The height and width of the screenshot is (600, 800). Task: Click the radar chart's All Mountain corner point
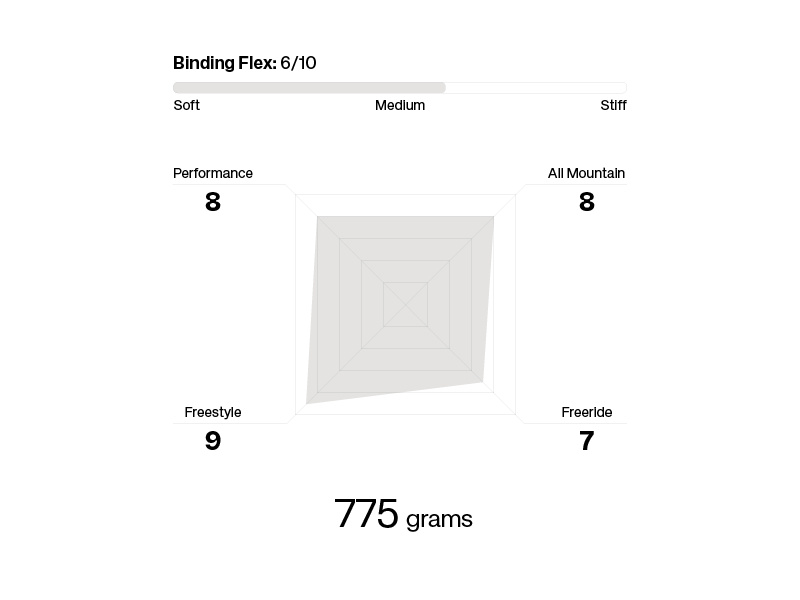(x=493, y=217)
